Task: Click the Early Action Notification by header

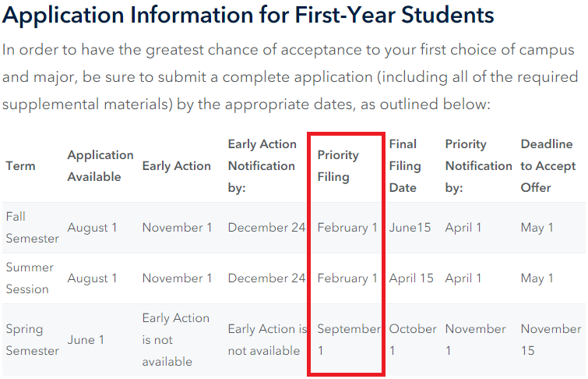Action: click(262, 166)
